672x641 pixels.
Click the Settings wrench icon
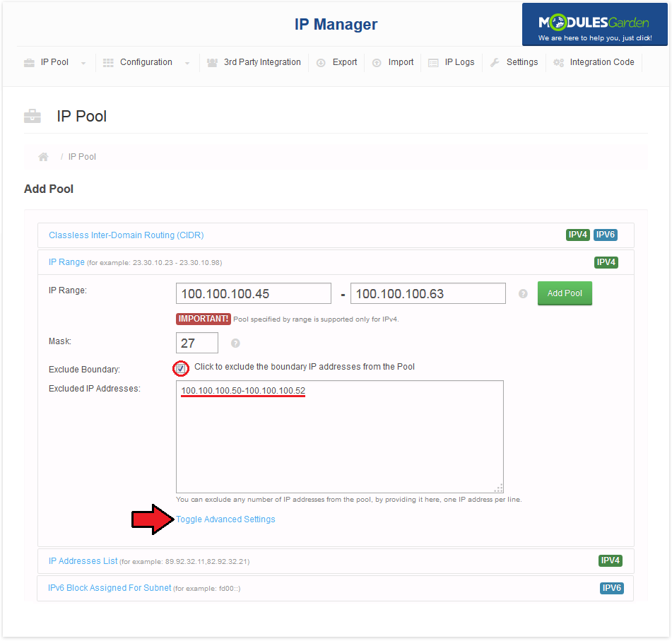[x=495, y=63]
